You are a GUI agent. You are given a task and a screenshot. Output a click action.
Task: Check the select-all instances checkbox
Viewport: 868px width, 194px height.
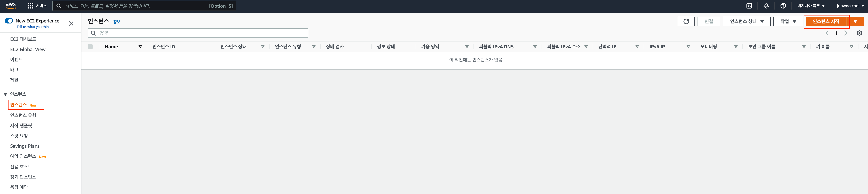(x=90, y=46)
